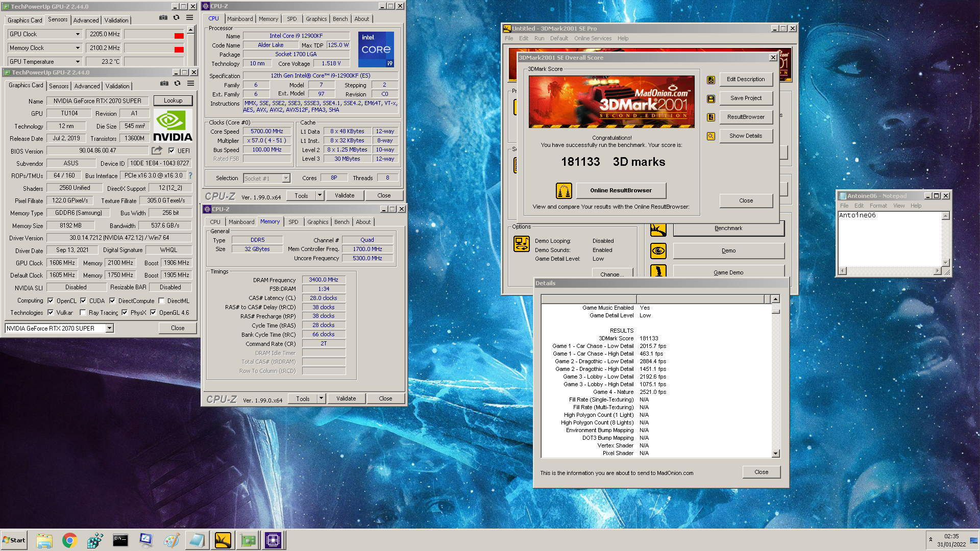Open the Socket #1 selection dropdown in CPU-Z

click(x=286, y=178)
